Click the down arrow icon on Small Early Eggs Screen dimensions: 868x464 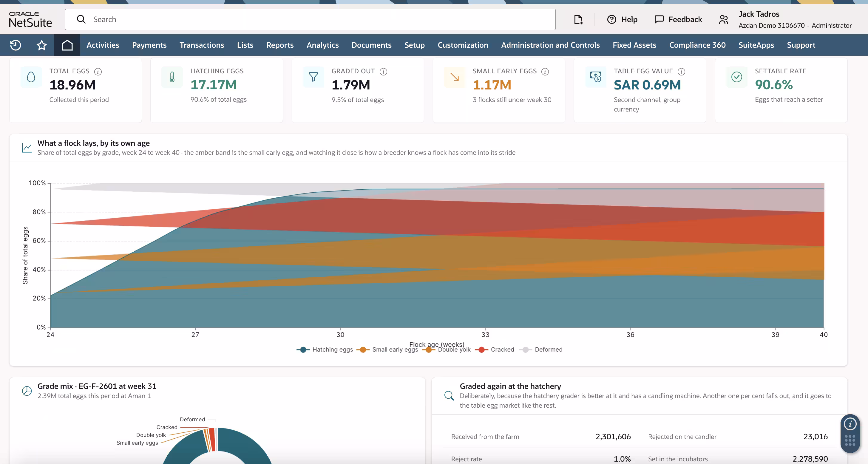tap(455, 77)
